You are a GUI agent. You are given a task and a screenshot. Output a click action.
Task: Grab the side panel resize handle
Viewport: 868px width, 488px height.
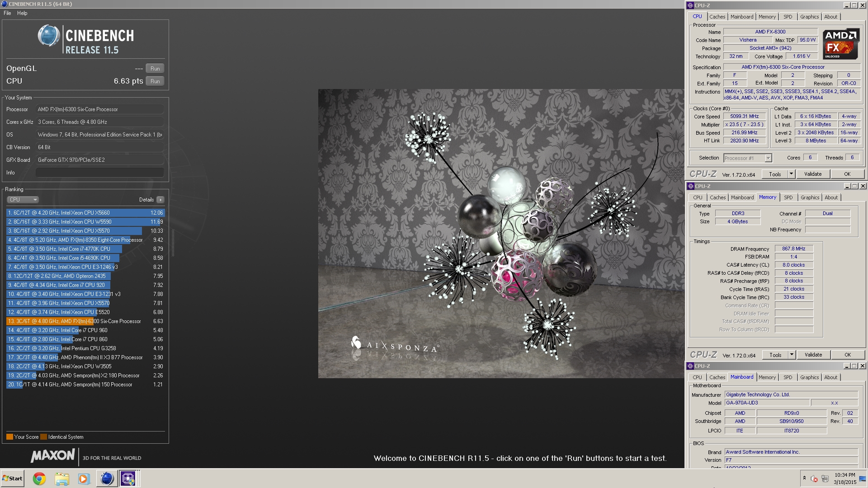[x=173, y=243]
